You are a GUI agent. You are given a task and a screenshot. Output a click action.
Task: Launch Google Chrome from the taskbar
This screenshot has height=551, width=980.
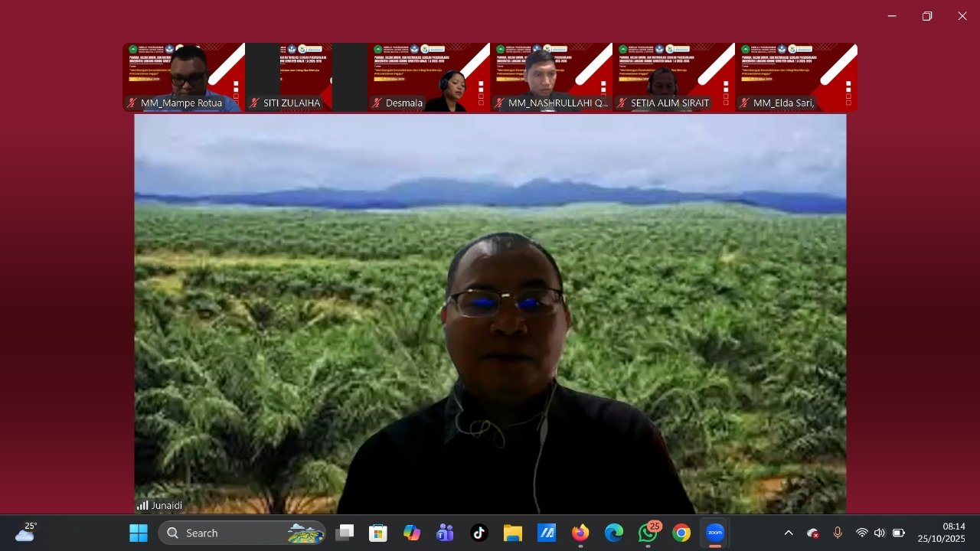click(681, 533)
